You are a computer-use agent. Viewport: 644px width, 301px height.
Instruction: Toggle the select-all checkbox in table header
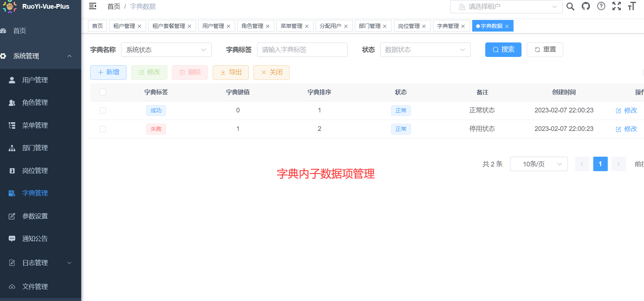click(103, 92)
